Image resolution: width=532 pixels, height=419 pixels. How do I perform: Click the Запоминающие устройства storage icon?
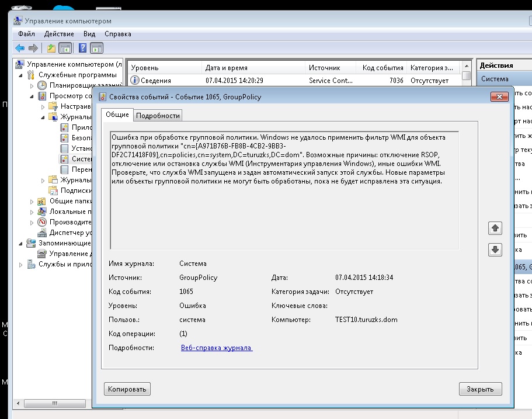click(31, 243)
